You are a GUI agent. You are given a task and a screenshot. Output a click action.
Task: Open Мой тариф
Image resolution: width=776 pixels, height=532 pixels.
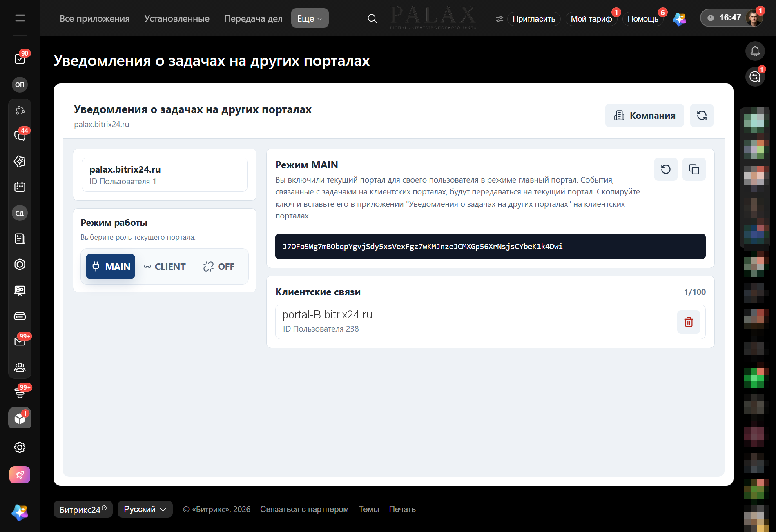point(591,19)
